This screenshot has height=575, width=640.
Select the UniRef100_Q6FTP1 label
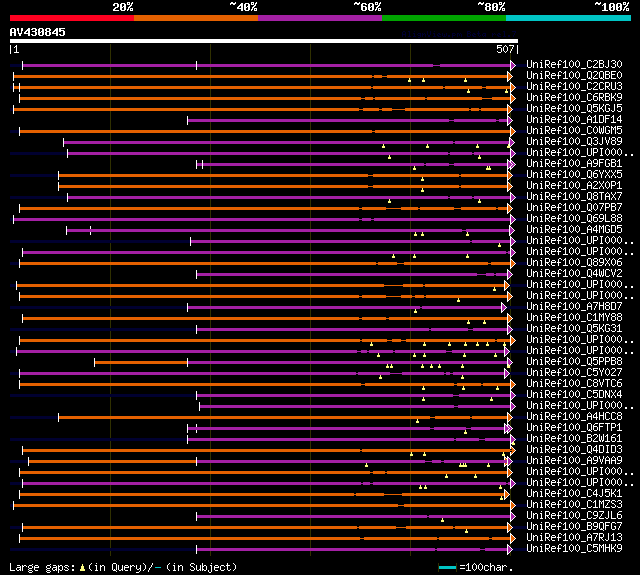click(x=574, y=428)
